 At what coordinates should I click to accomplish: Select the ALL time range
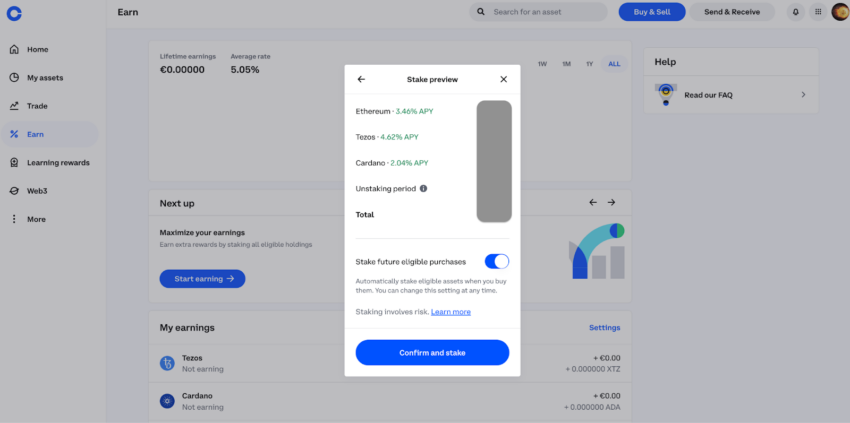pos(614,64)
